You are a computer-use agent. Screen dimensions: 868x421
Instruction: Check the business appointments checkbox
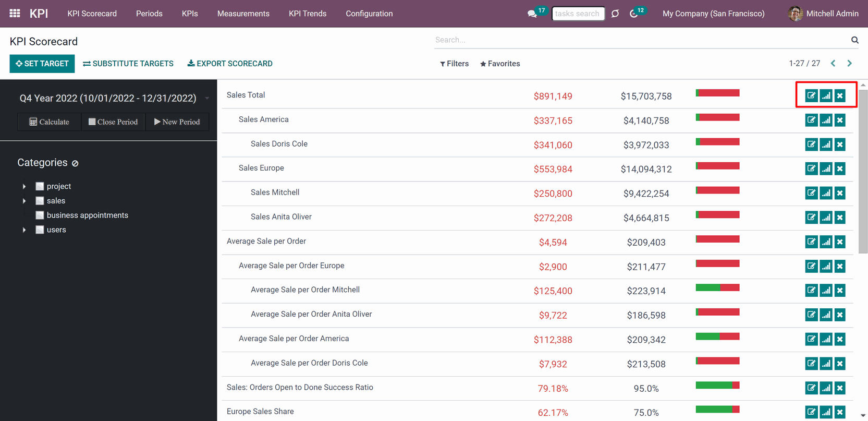click(x=40, y=215)
